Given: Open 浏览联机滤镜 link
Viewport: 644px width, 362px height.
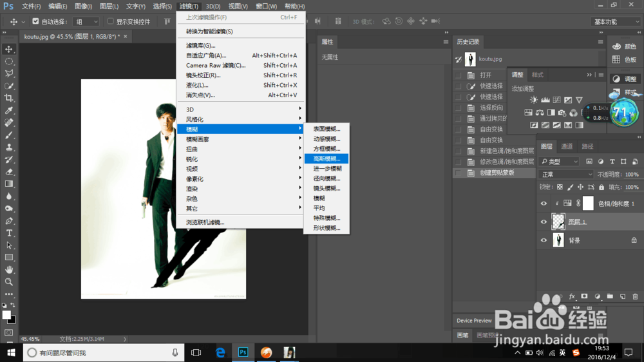Looking at the screenshot, I should click(x=241, y=222).
